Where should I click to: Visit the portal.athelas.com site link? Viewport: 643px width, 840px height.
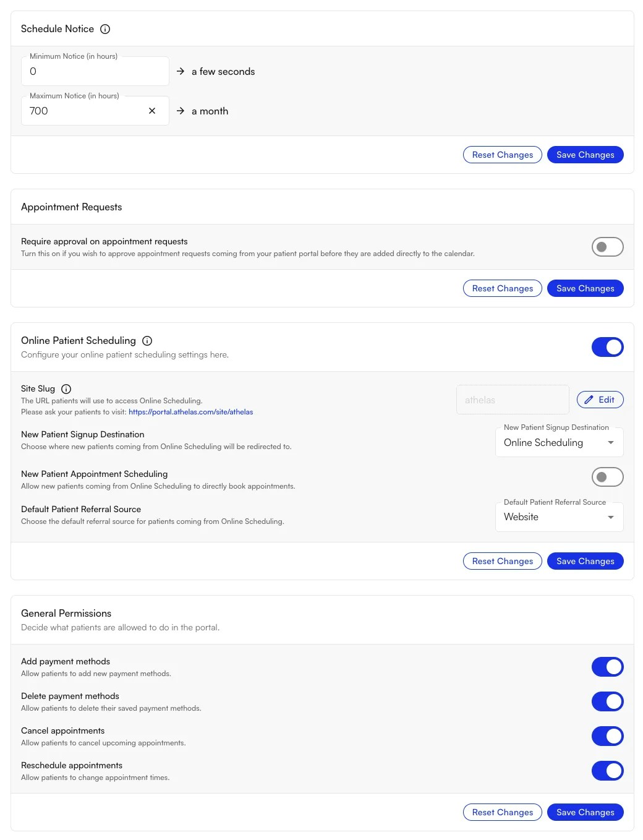click(190, 411)
